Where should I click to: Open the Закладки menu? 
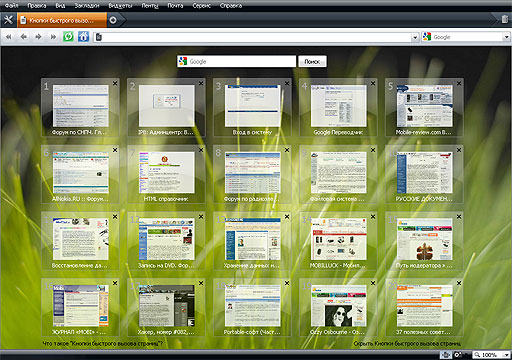point(87,6)
